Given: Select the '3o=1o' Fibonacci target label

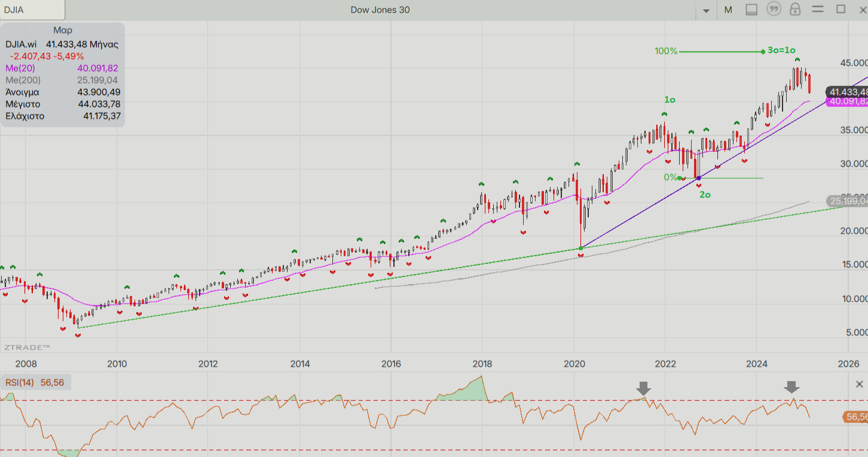Looking at the screenshot, I should (781, 51).
